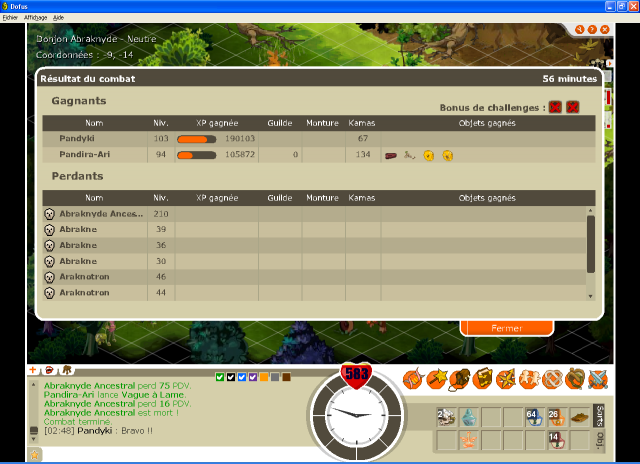
Task: Toggle the purple chat channel checkbox
Action: pos(253,377)
